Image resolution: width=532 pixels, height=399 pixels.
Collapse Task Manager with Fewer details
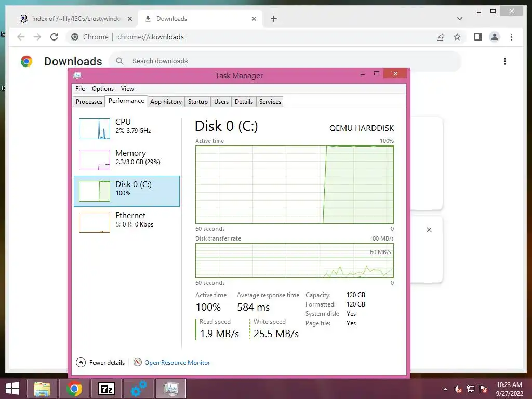pos(100,362)
